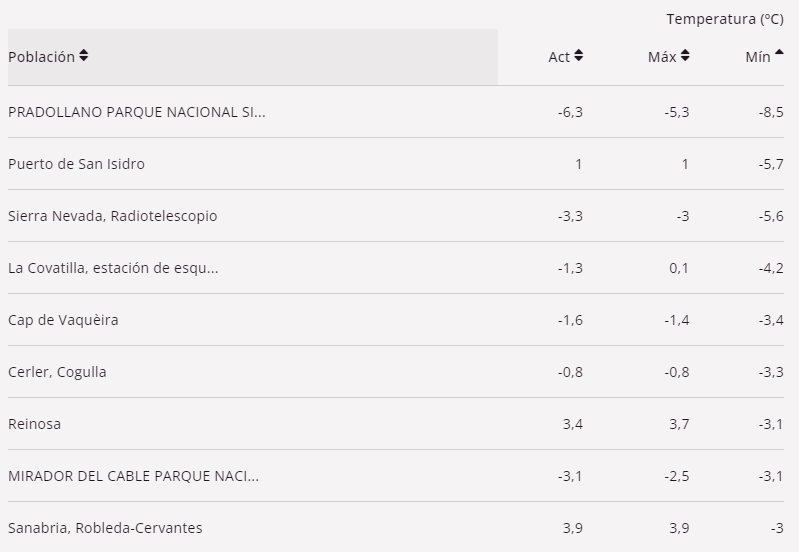Select the Mín header label
799x552 pixels.
[758, 57]
